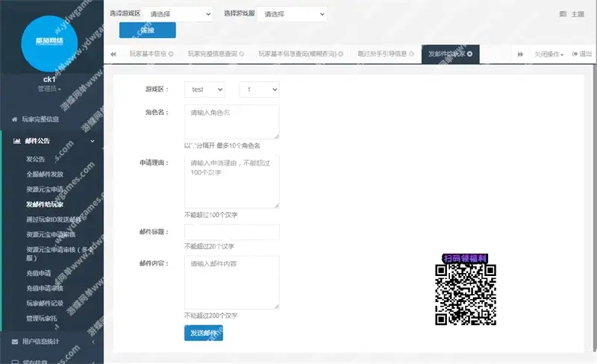The image size is (597, 364).
Task: Collapse the 邮件公告 sidebar menu
Action: 51,141
